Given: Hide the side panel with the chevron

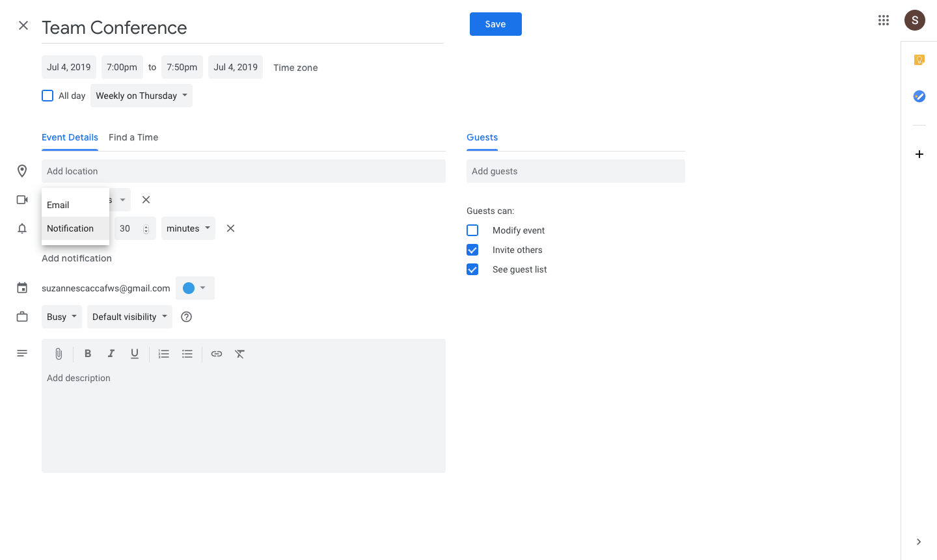Looking at the screenshot, I should pyautogui.click(x=919, y=542).
